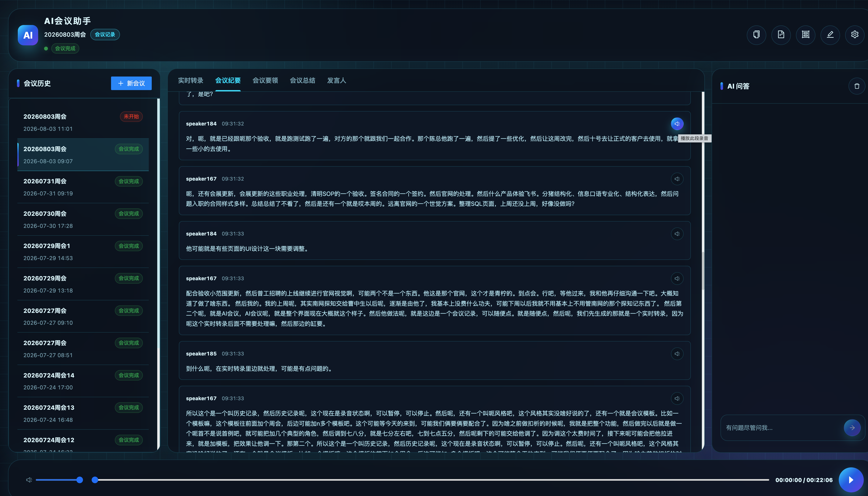Play recording for speaker167 09:31:32 segment
Image resolution: width=868 pixels, height=496 pixels.
(x=677, y=179)
